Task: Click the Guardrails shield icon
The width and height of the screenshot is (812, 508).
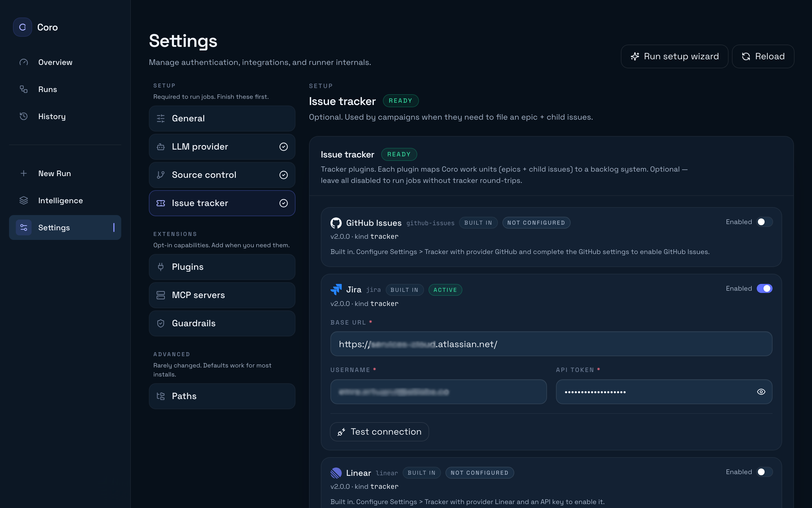Action: [161, 323]
